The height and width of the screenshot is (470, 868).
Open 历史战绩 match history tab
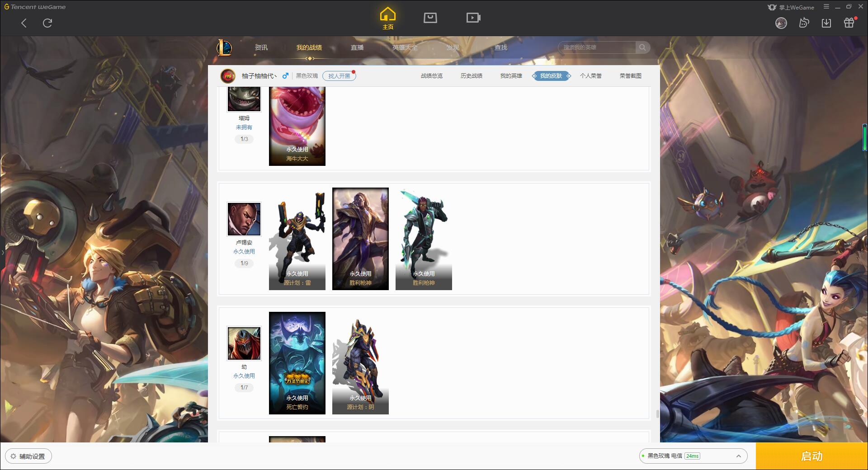coord(472,76)
